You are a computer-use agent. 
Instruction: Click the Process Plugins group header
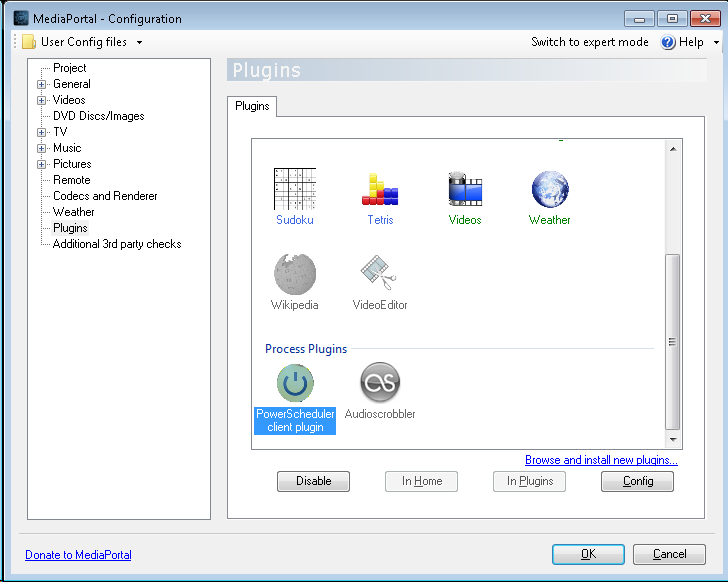(x=306, y=349)
